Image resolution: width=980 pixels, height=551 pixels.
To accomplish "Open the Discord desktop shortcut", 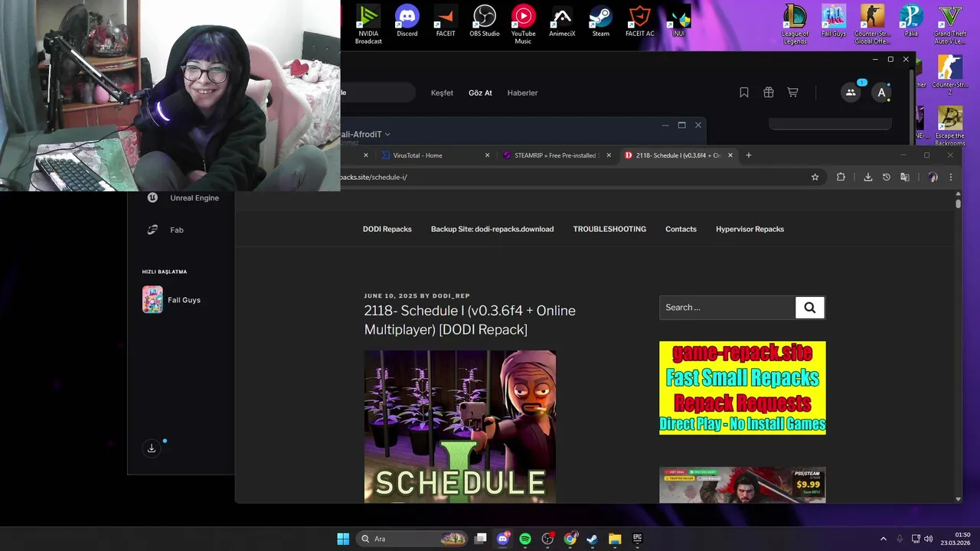I will [407, 21].
